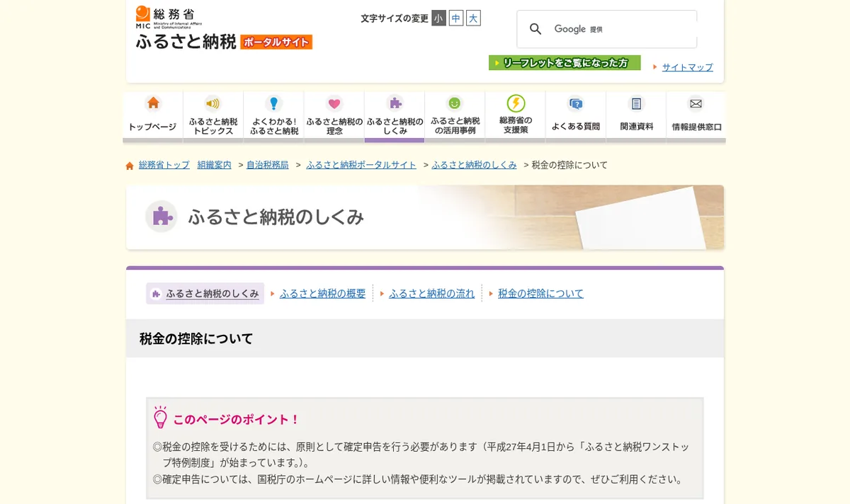This screenshot has height=504, width=850.
Task: Open the ふるさと納税の概要 sub-link
Action: click(322, 294)
